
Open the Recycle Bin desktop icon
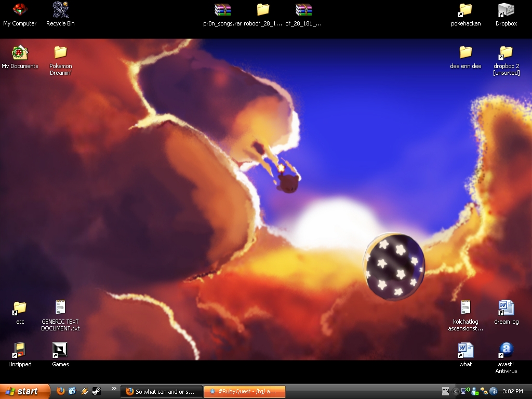pos(60,10)
